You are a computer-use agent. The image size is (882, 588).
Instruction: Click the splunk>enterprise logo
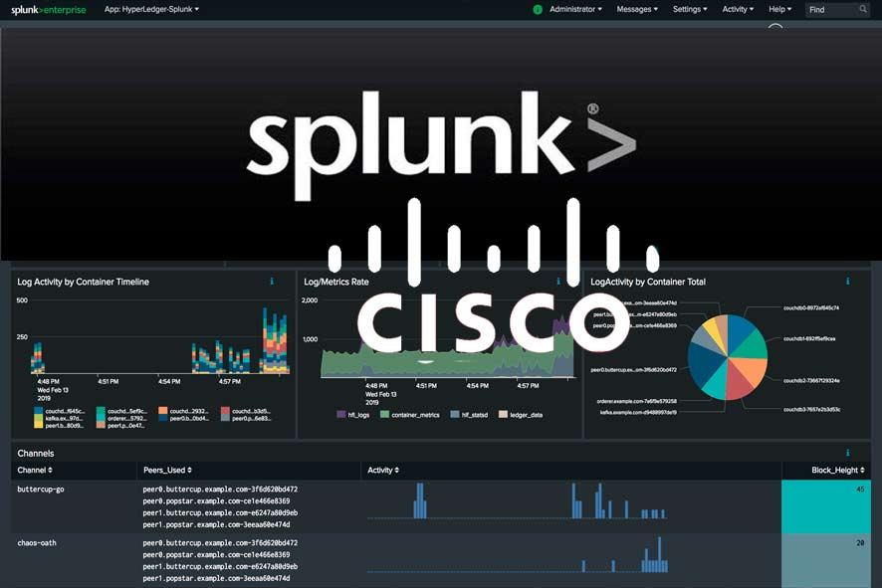coord(49,10)
